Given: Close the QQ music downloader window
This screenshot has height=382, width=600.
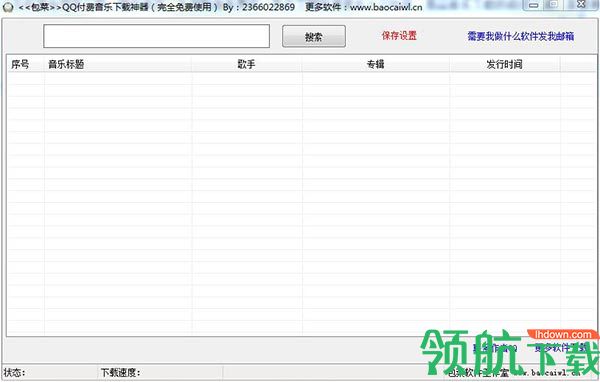Looking at the screenshot, I should [x=581, y=5].
